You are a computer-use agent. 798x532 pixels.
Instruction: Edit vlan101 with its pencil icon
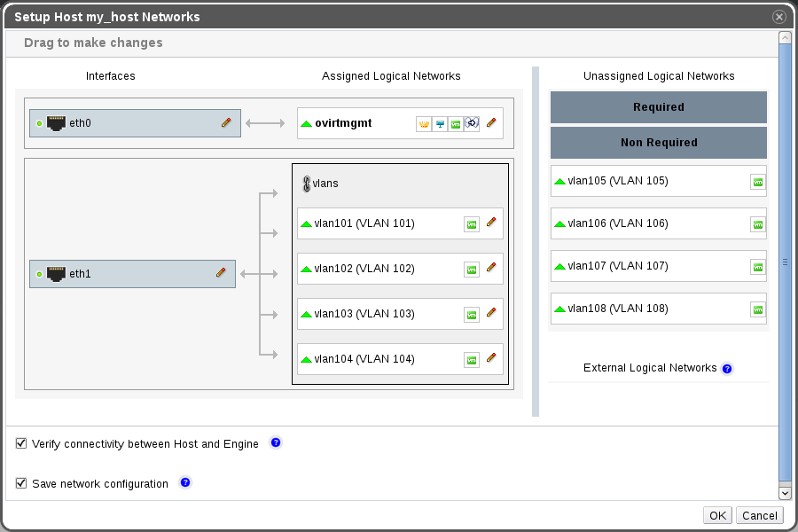(491, 223)
